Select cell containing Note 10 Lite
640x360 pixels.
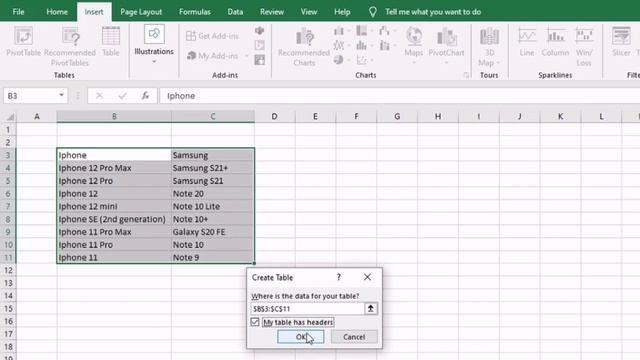click(x=213, y=206)
